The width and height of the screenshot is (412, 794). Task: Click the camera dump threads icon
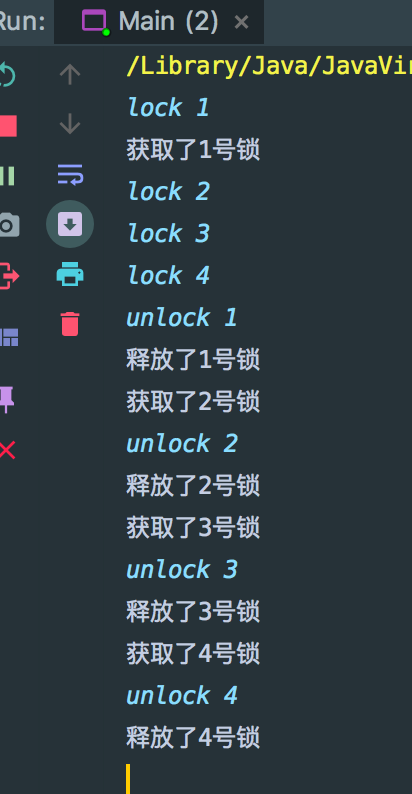tap(9, 225)
